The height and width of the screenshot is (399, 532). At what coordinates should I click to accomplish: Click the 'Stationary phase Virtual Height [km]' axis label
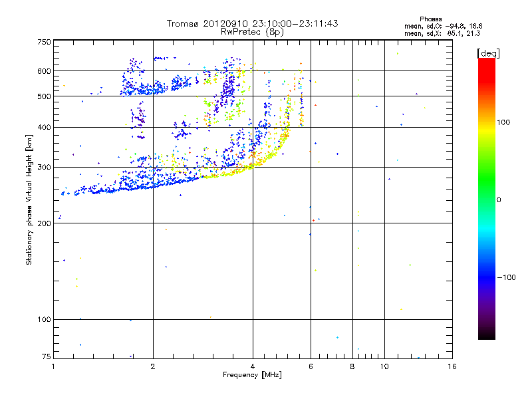pyautogui.click(x=29, y=199)
